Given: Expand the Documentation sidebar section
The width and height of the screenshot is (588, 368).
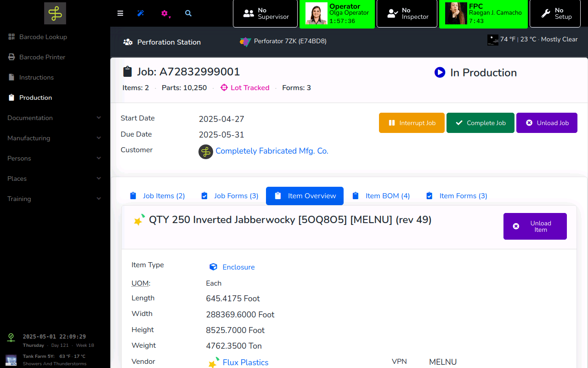Looking at the screenshot, I should [55, 118].
